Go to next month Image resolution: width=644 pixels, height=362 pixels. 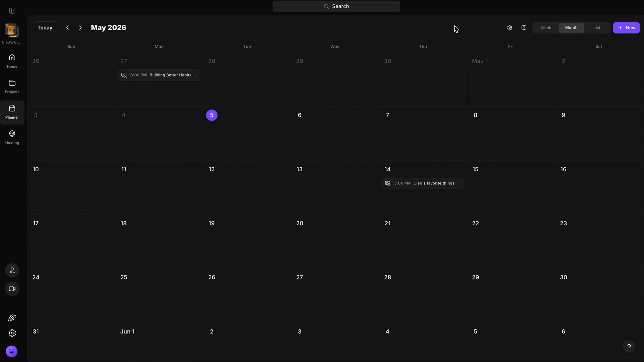[80, 28]
